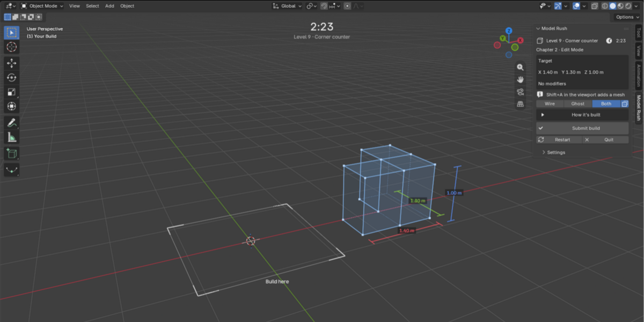The image size is (644, 322).
Task: Click the blue Z axis gizmo ball
Action: pos(509,31)
